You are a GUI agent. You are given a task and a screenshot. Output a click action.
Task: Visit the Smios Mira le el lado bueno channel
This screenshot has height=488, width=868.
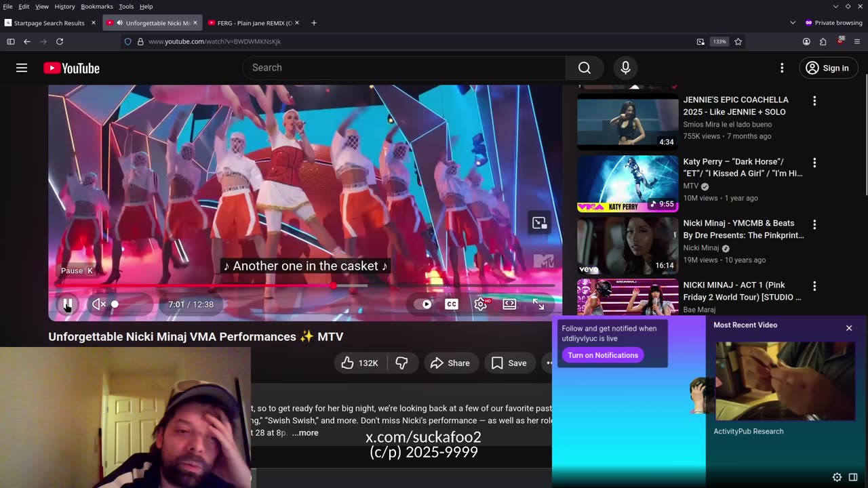728,124
